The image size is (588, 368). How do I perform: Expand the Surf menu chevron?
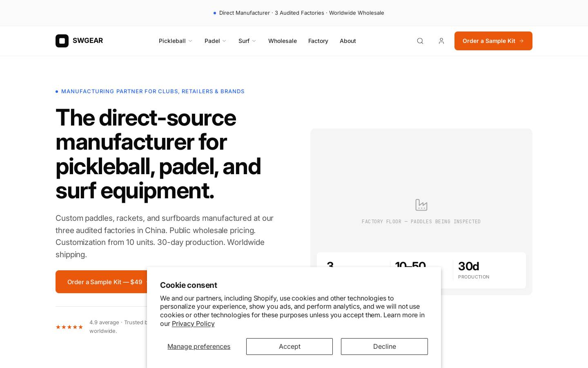click(x=254, y=41)
